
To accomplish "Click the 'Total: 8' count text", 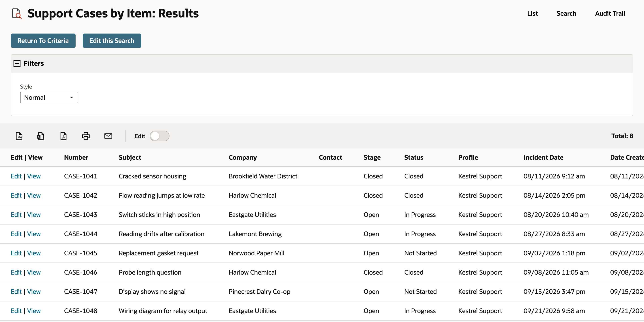I will (x=622, y=136).
